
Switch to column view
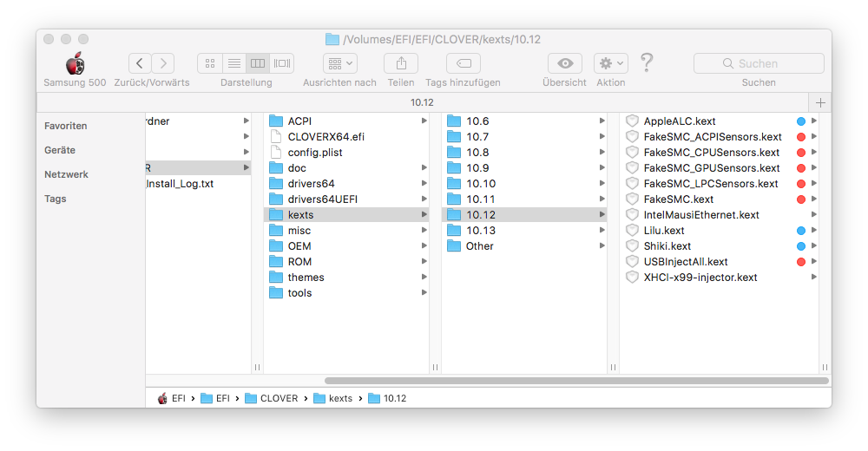tap(258, 63)
